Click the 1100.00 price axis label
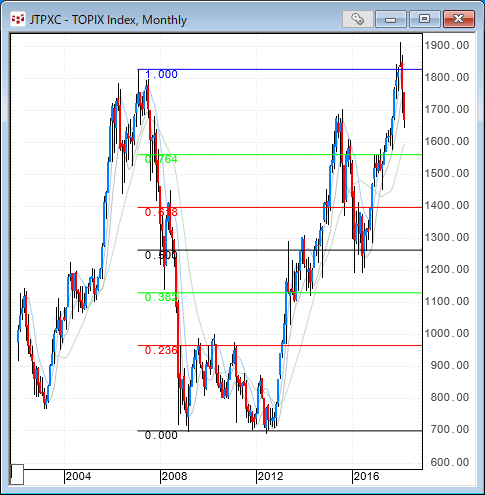The image size is (485, 495). pyautogui.click(x=447, y=301)
